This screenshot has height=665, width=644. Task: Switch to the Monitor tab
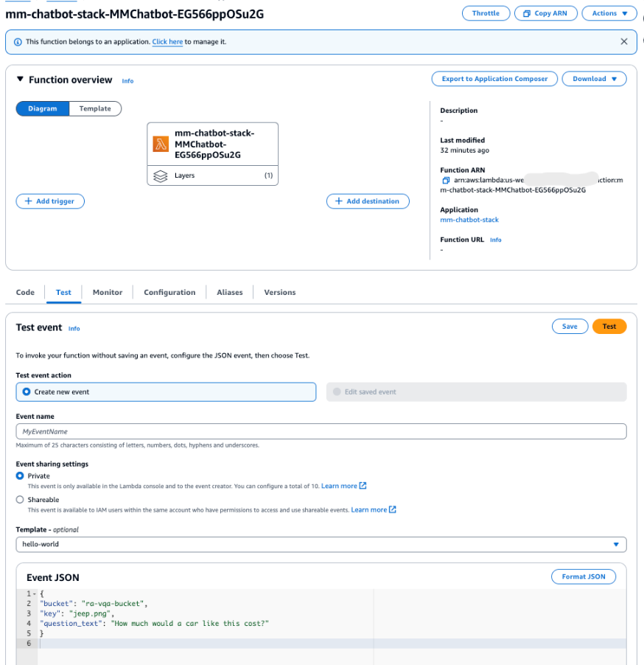click(108, 293)
